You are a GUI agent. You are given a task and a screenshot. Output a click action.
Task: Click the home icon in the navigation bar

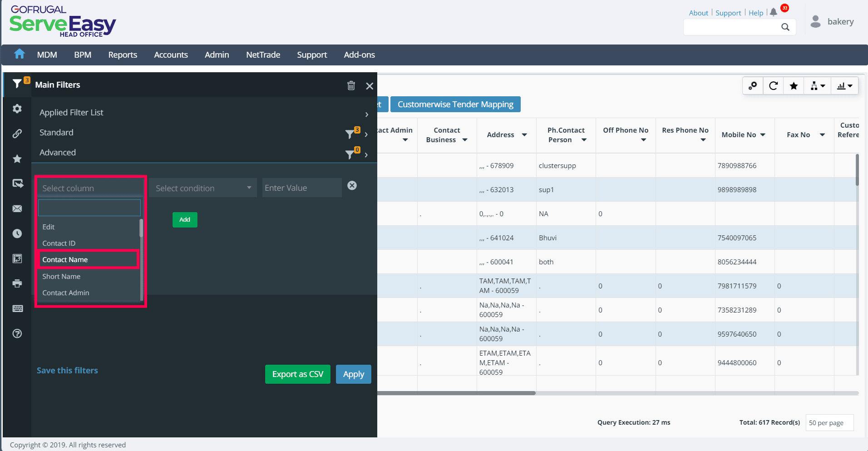coord(19,55)
